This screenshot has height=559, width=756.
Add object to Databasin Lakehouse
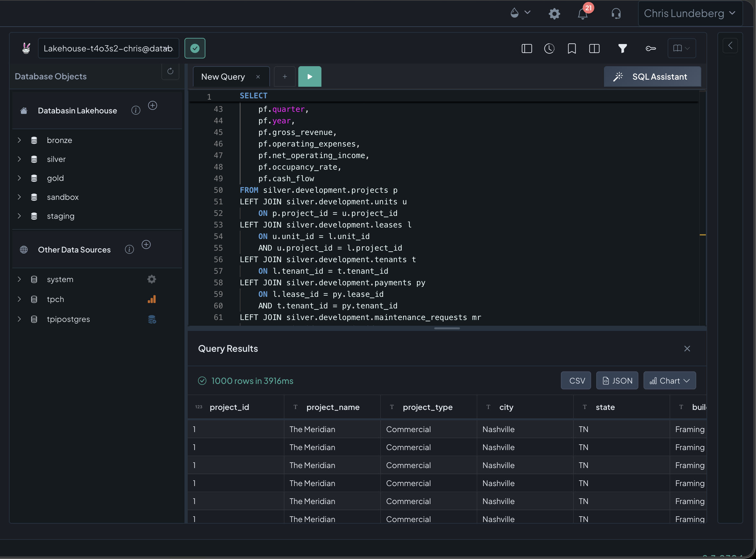(153, 106)
